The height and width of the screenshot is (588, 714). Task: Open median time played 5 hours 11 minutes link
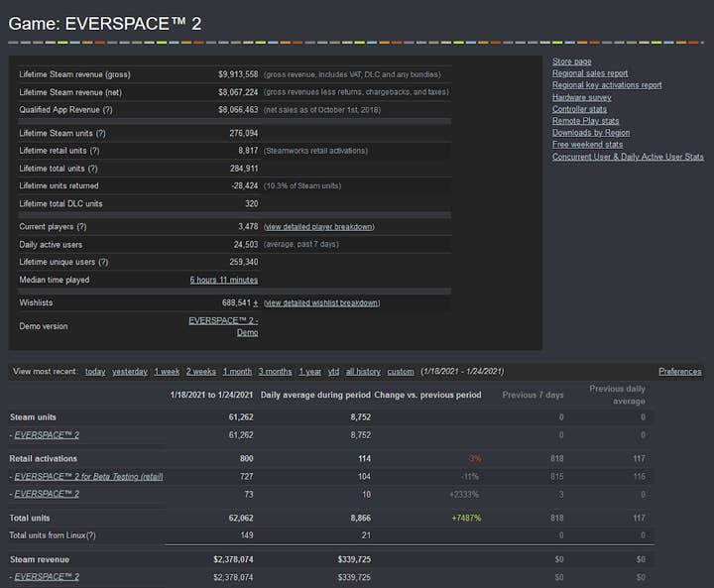coord(223,280)
